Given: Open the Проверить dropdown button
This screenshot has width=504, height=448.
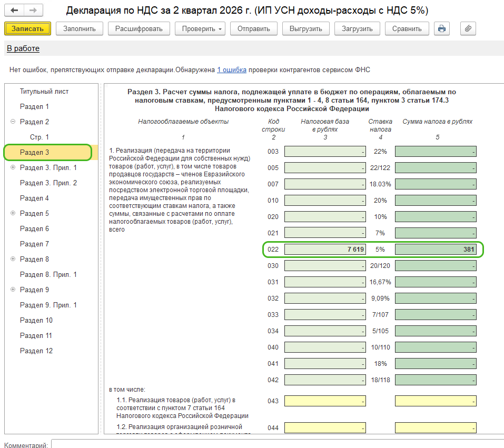Looking at the screenshot, I should [200, 28].
